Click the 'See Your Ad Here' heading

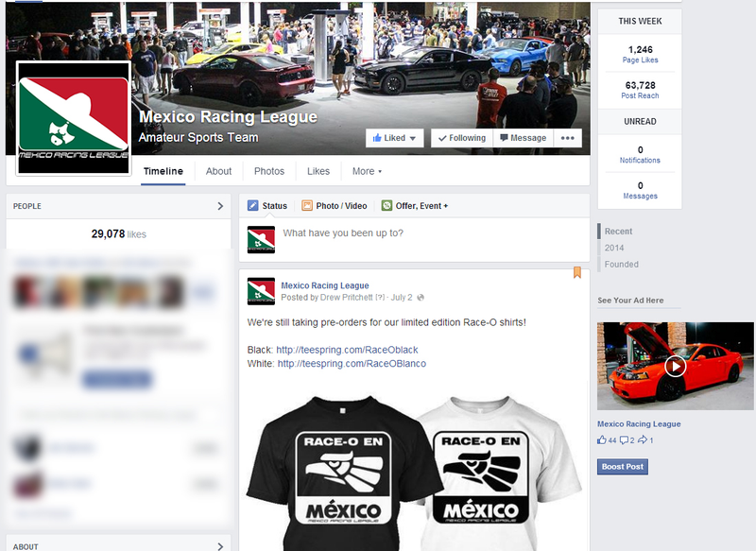pyautogui.click(x=630, y=301)
